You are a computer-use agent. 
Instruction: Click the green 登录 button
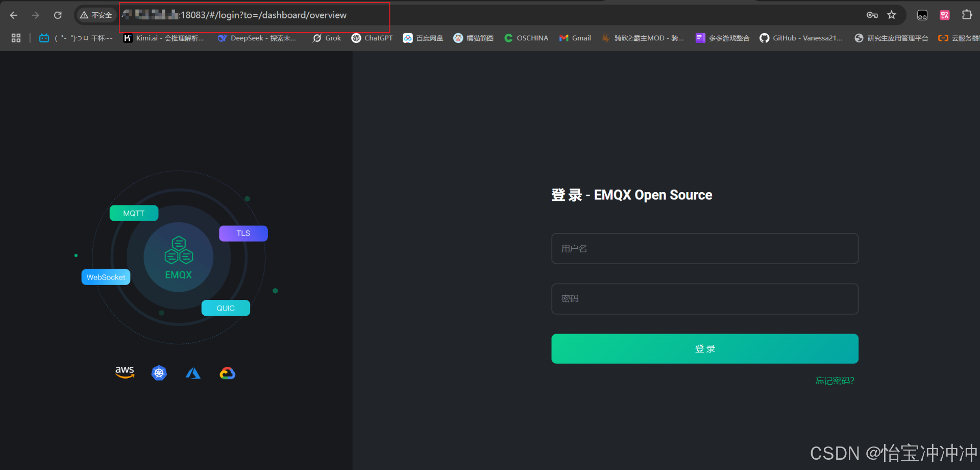point(705,349)
